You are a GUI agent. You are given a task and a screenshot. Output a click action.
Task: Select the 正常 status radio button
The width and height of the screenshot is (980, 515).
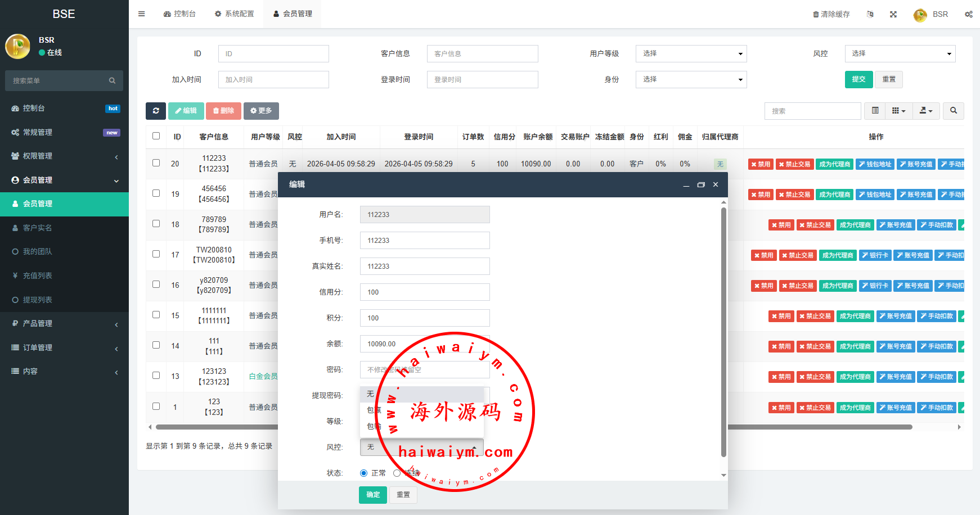click(363, 473)
